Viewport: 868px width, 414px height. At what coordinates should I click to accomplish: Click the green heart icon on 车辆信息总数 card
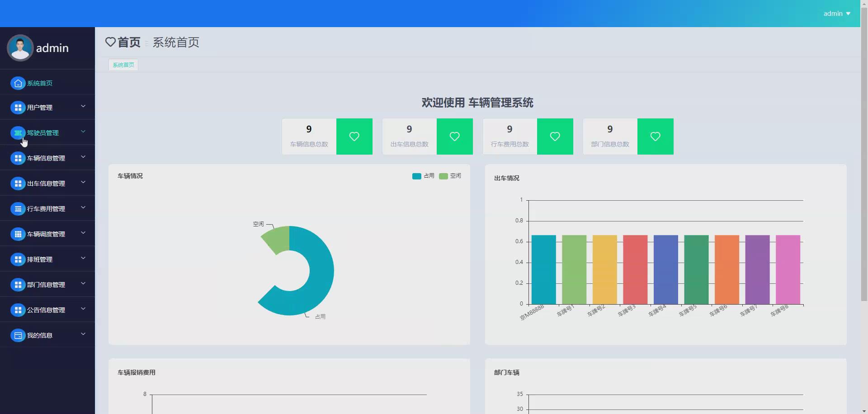pos(354,136)
